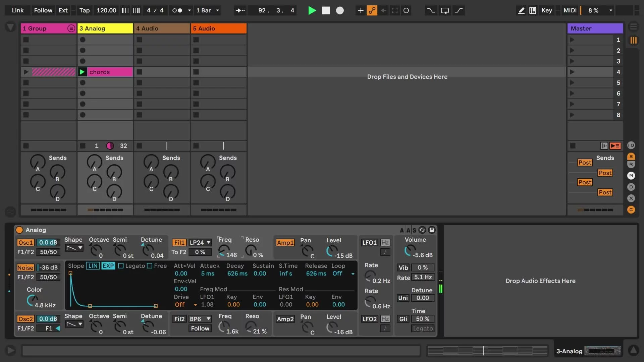Enable the Computer MIDI Keyboard icon
This screenshot has width=644, height=362.
[532, 10]
